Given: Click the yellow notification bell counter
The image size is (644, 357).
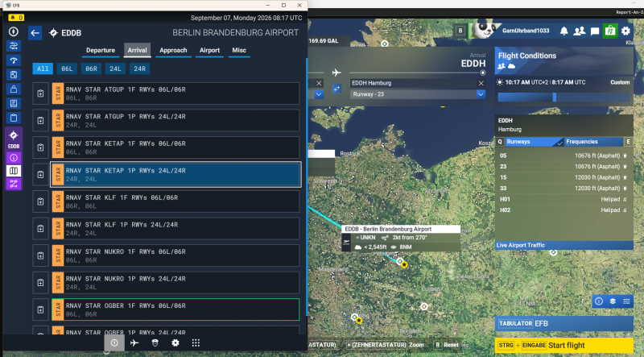Looking at the screenshot, I should pos(16,18).
